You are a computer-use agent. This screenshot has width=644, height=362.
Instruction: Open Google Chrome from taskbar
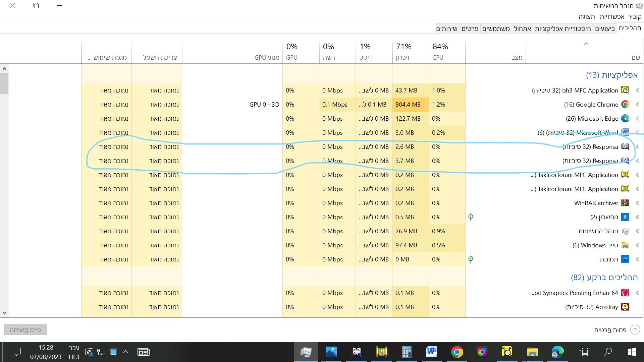coord(457,352)
